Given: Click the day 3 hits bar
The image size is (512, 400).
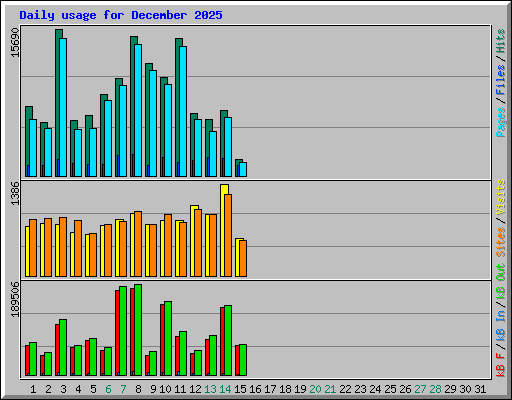Looking at the screenshot, I should click(x=58, y=103).
